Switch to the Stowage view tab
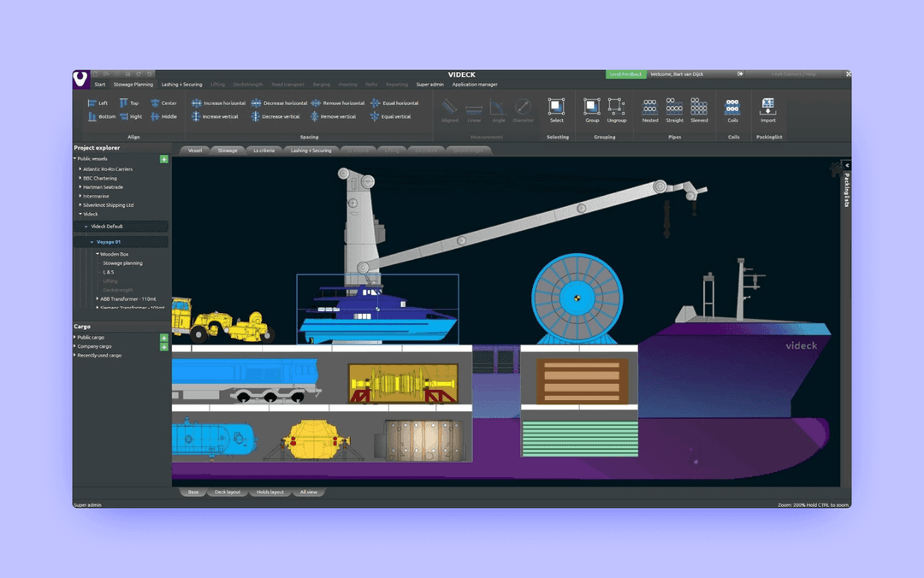Screen dimensions: 924x578 pyautogui.click(x=228, y=150)
